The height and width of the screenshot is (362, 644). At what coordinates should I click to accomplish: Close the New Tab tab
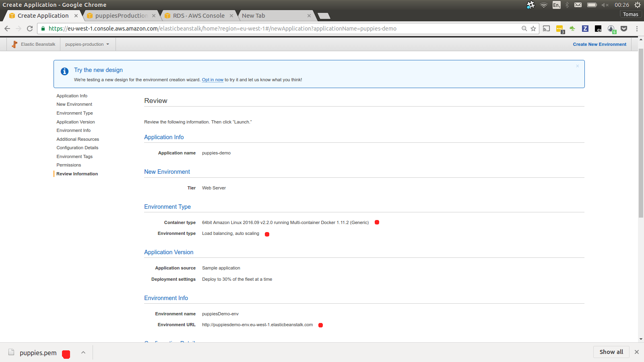coord(309,16)
